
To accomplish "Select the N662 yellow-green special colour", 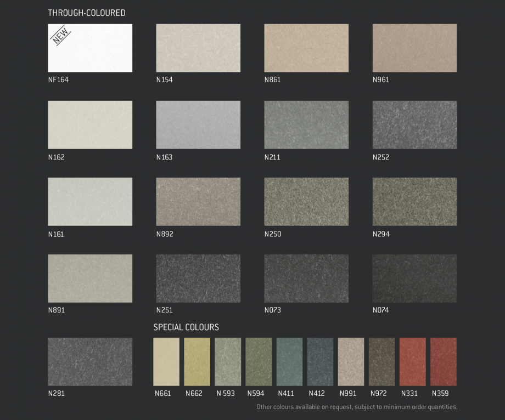I will click(197, 362).
